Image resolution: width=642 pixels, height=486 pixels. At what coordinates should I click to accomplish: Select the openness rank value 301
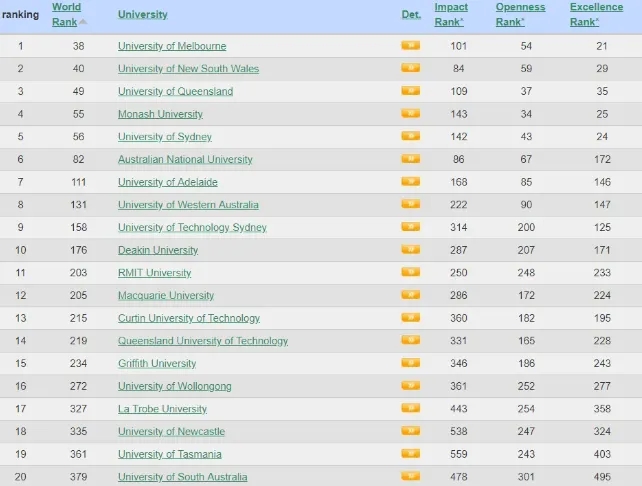pyautogui.click(x=526, y=477)
